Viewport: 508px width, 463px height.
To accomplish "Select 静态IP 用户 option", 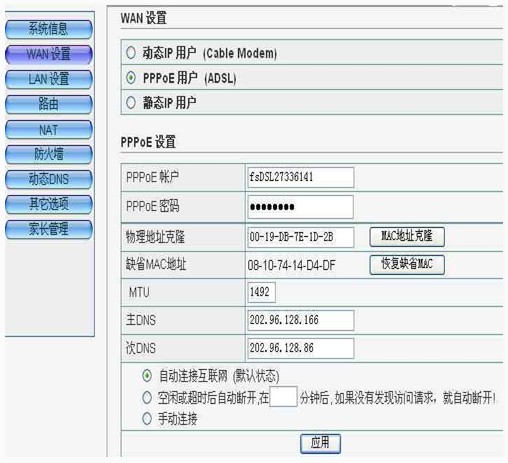I will click(x=131, y=102).
